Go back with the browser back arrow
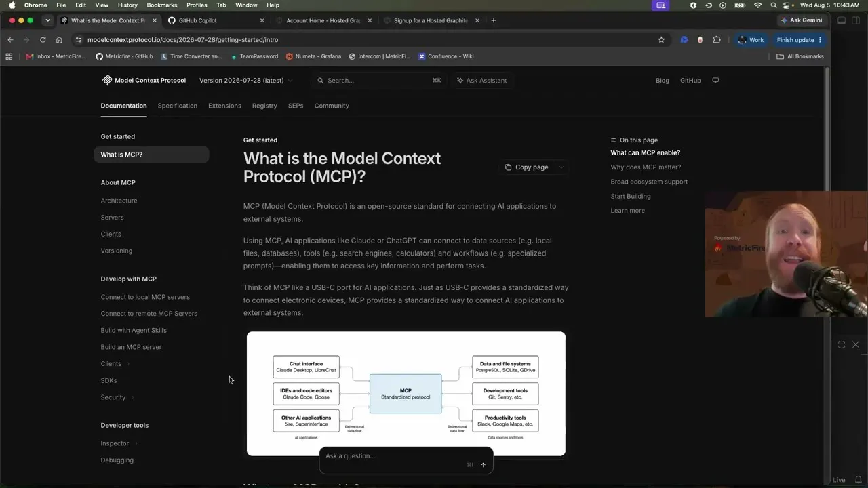This screenshot has height=488, width=868. (x=10, y=40)
